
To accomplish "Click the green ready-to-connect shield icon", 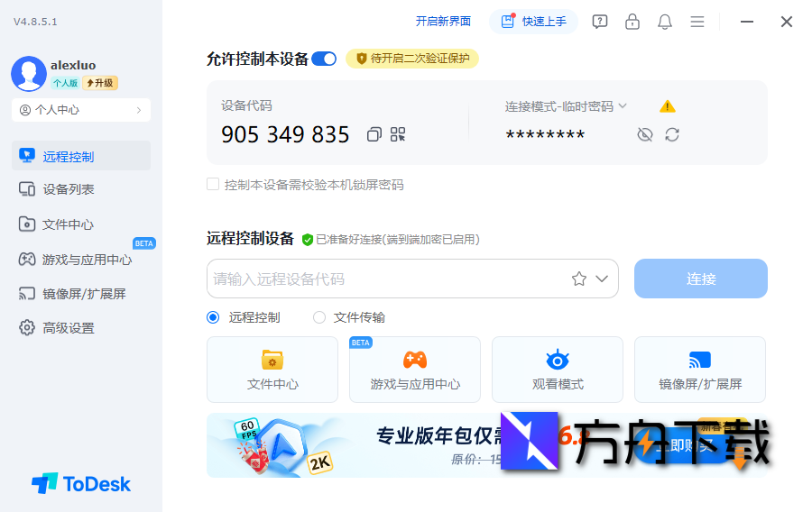I will pyautogui.click(x=308, y=240).
